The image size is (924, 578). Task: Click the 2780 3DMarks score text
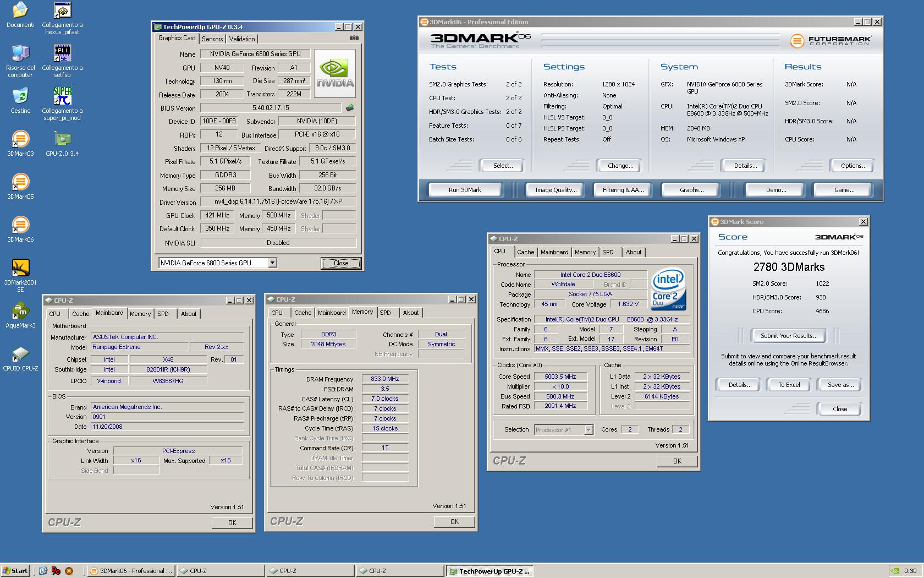click(789, 267)
